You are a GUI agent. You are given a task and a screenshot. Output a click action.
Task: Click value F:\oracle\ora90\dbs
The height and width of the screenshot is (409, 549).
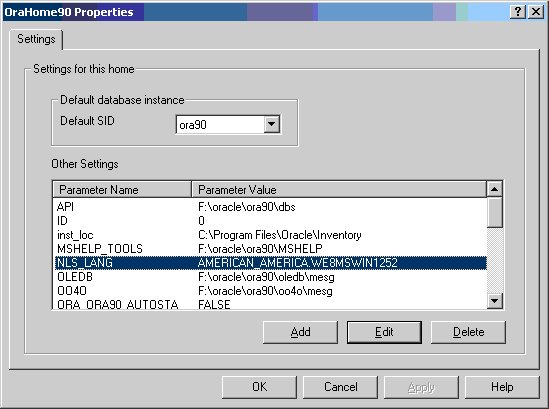[246, 207]
